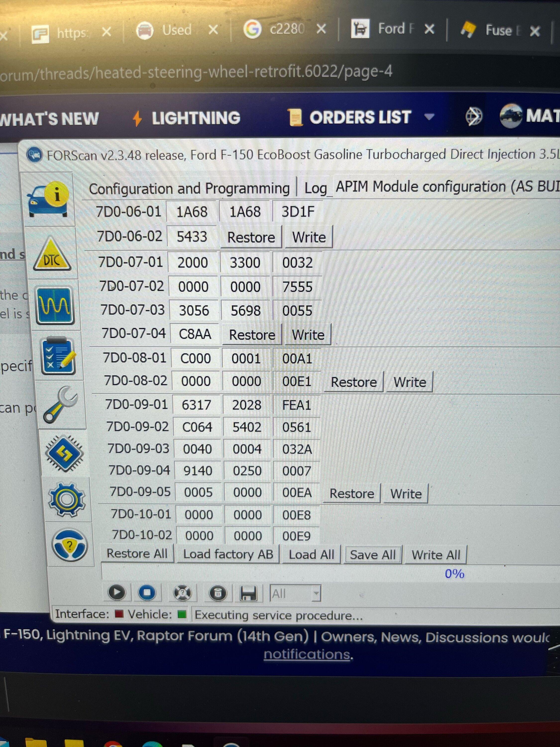Click the Load factory AB button
The image size is (560, 747).
228,554
